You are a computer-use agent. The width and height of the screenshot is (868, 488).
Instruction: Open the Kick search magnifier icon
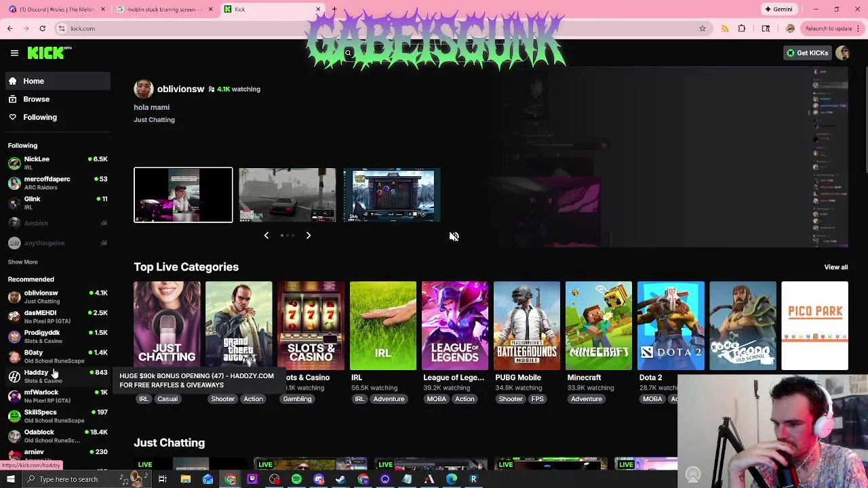coord(348,53)
